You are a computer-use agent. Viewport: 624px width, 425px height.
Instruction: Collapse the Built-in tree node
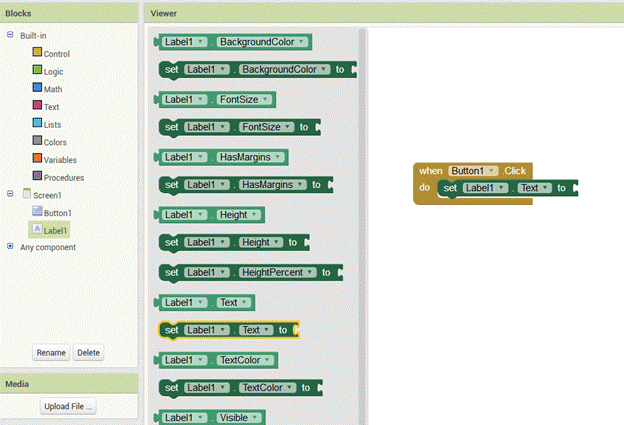(10, 35)
